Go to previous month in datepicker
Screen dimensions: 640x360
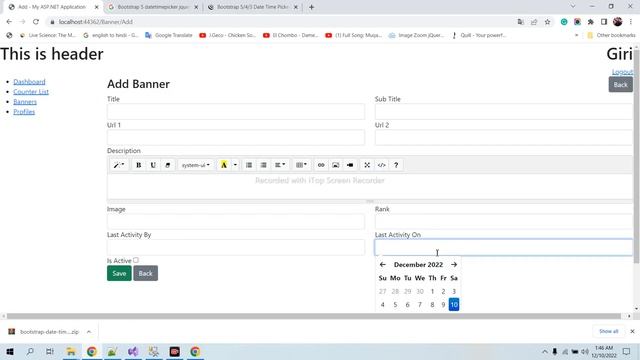tap(382, 264)
